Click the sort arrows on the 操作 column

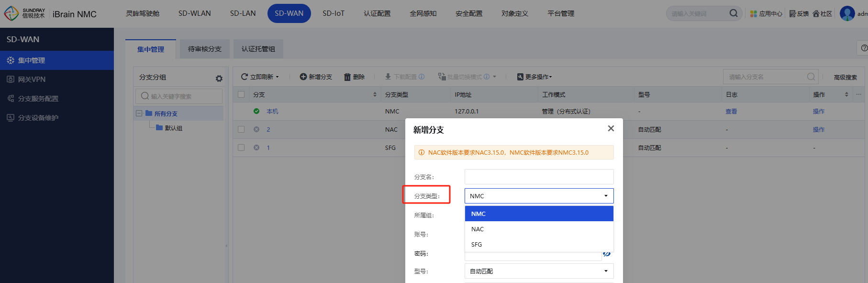click(846, 95)
